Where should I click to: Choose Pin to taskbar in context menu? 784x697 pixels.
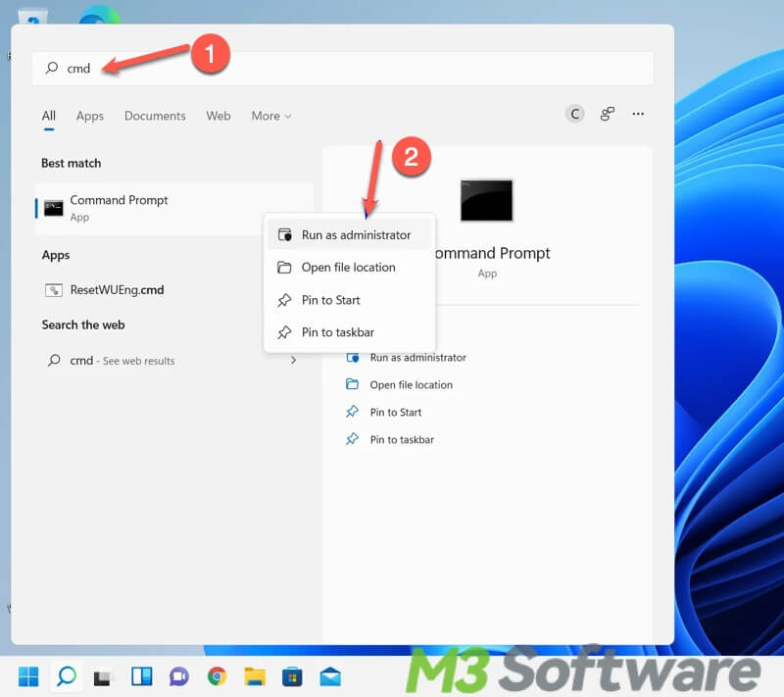point(337,332)
